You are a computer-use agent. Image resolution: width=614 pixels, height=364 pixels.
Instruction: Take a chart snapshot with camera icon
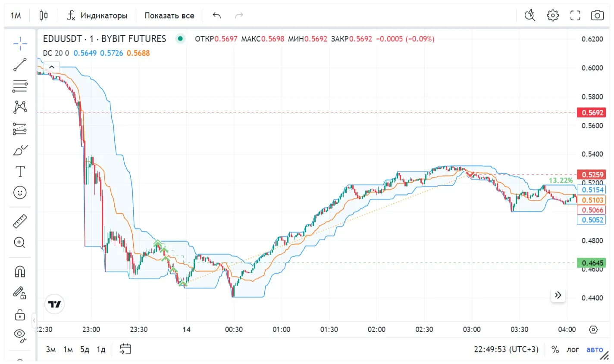tap(597, 16)
